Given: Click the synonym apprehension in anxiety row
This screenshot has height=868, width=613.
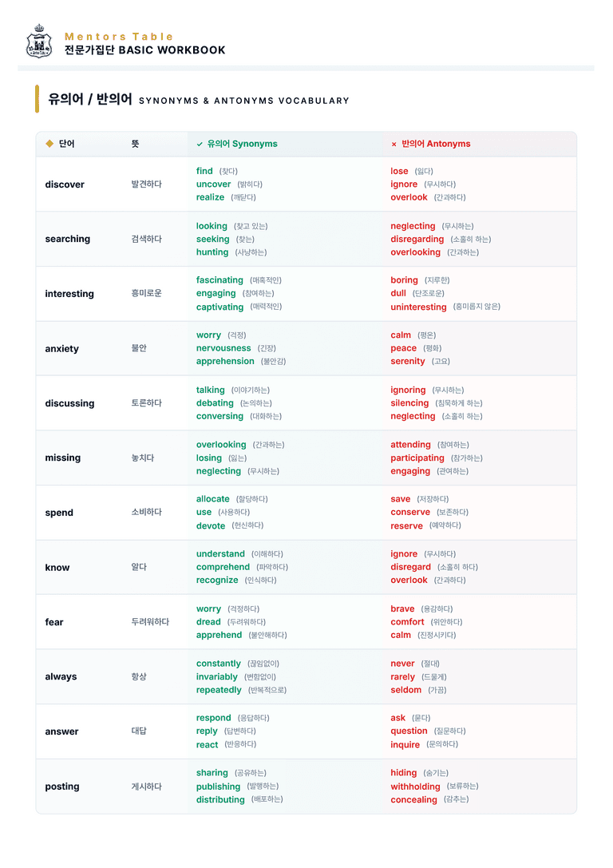Looking at the screenshot, I should 225,361.
